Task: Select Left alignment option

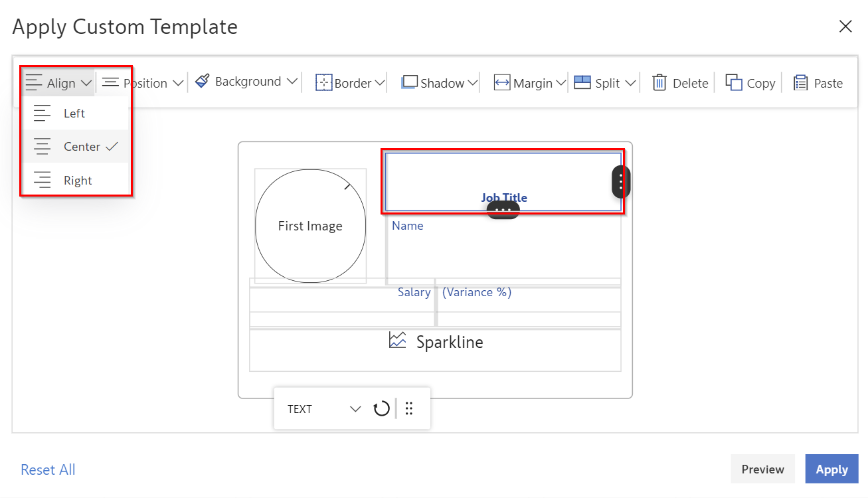Action: [x=74, y=114]
